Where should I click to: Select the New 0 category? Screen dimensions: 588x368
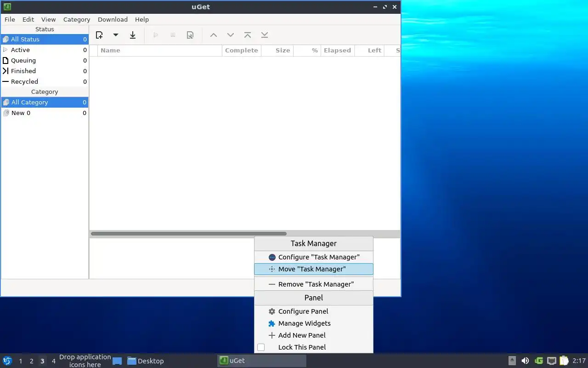45,113
